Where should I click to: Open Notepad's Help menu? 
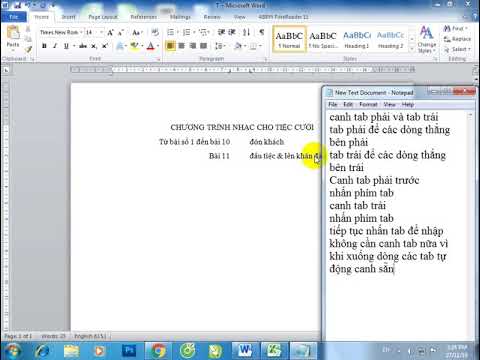click(x=408, y=104)
